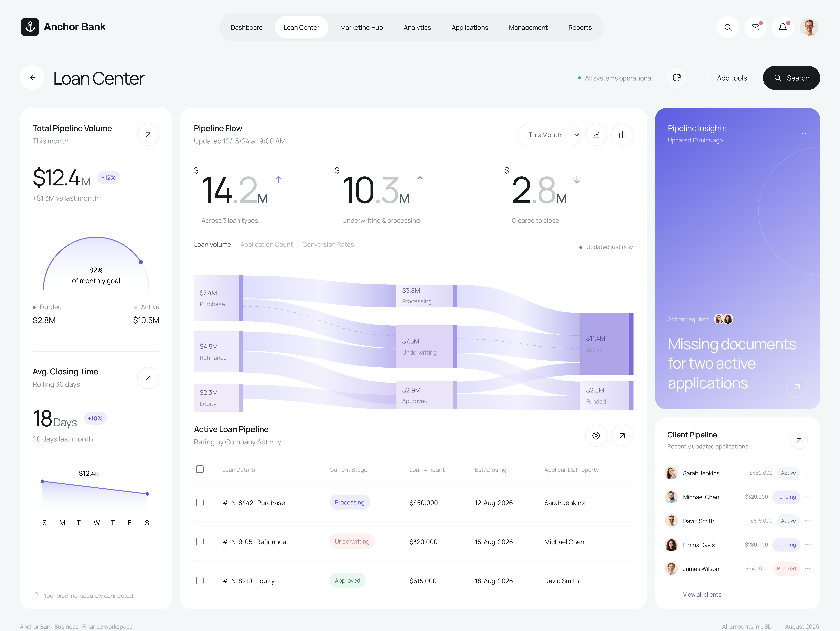Refresh the system status

[x=677, y=78]
